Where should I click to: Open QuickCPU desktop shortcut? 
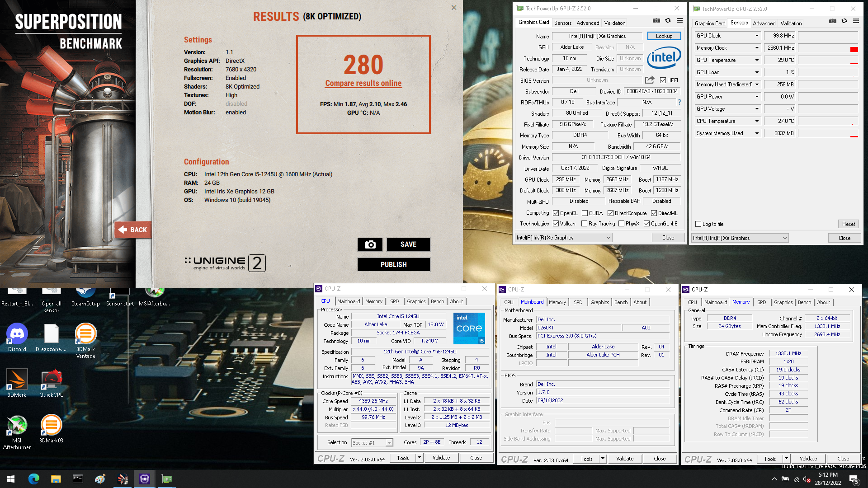52,383
